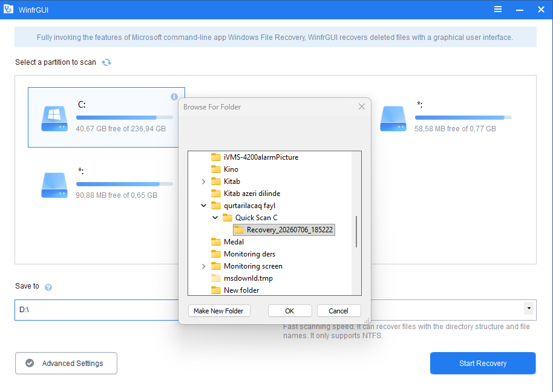Viewport: 553px width, 392px height.
Task: Click the '90,88 MB free of 0,65 GB' text
Action: click(116, 195)
